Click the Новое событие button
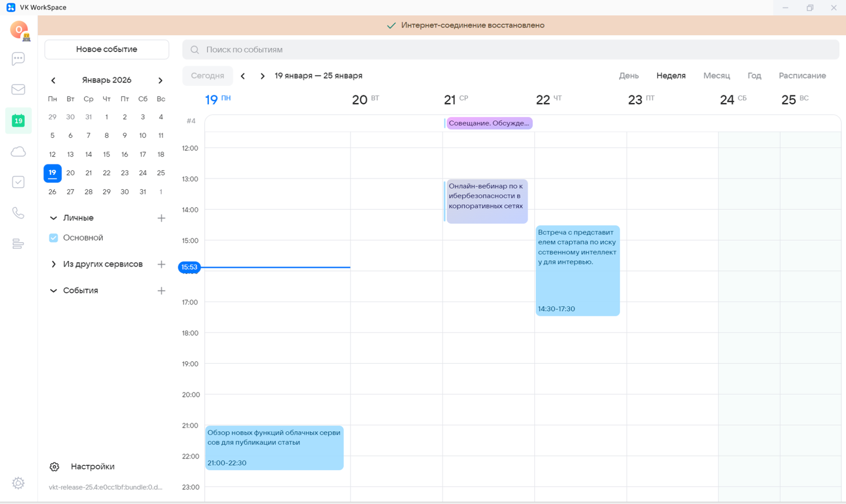This screenshot has height=504, width=846. coord(107,49)
